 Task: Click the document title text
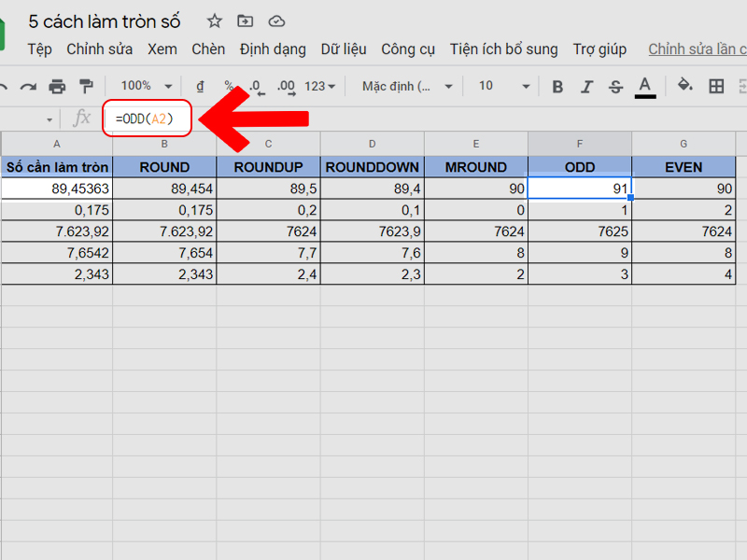105,21
